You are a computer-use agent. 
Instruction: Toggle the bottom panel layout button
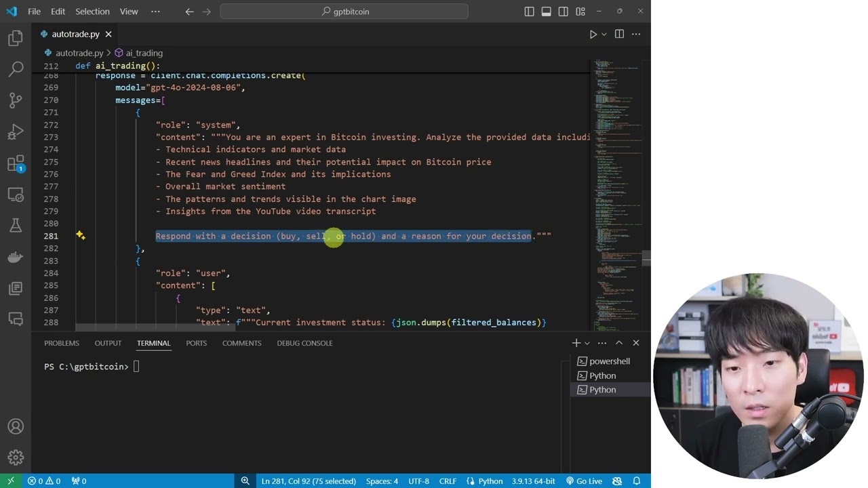pos(546,12)
